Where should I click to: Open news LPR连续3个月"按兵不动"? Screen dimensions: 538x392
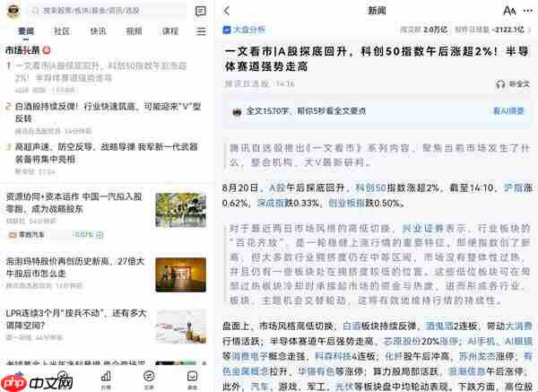[76, 318]
